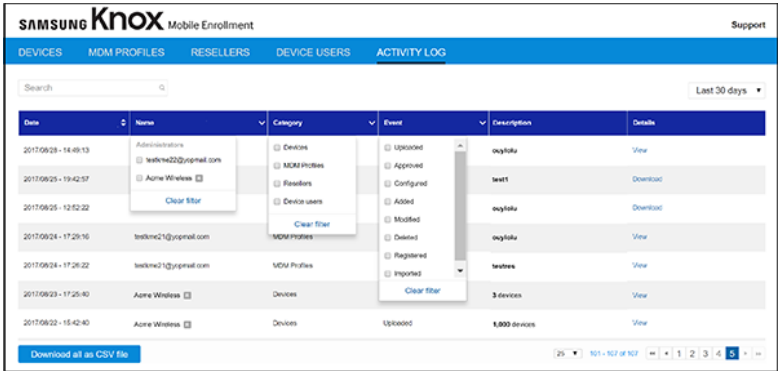
Task: Go to page 1
Action: (x=678, y=354)
